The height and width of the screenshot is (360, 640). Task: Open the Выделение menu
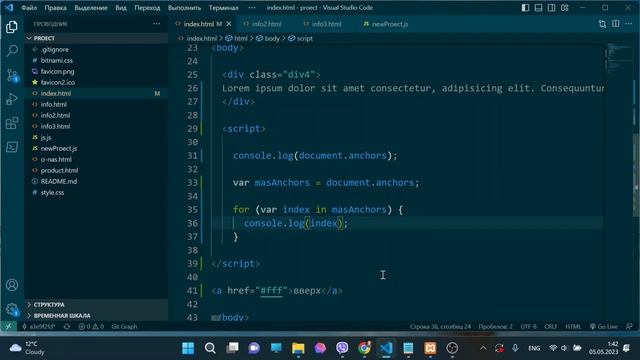click(x=91, y=8)
